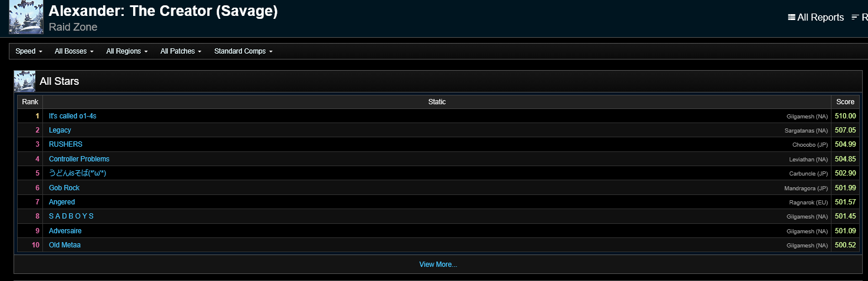868x281 pixels.
Task: Click rank number 10
Action: point(36,245)
